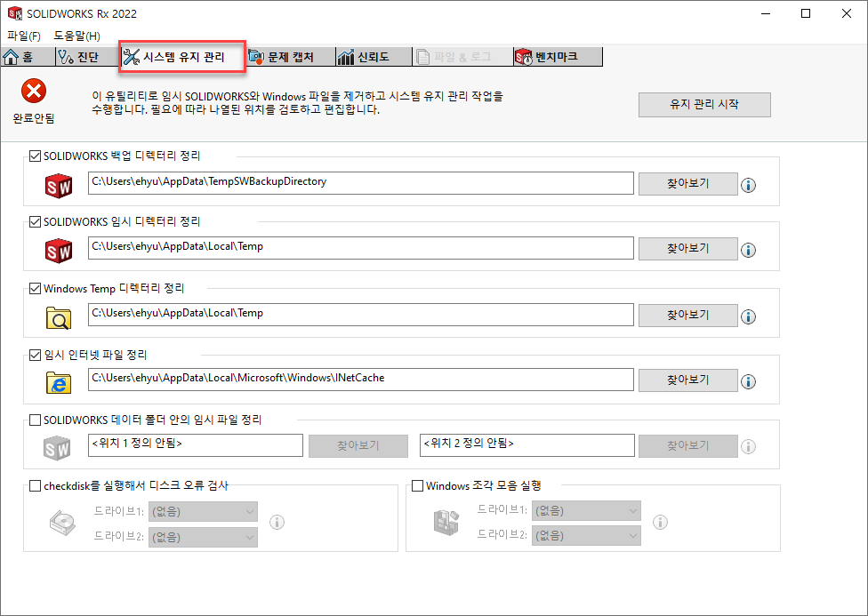Open checkdisk 드라이브2 dropdown

pyautogui.click(x=203, y=538)
